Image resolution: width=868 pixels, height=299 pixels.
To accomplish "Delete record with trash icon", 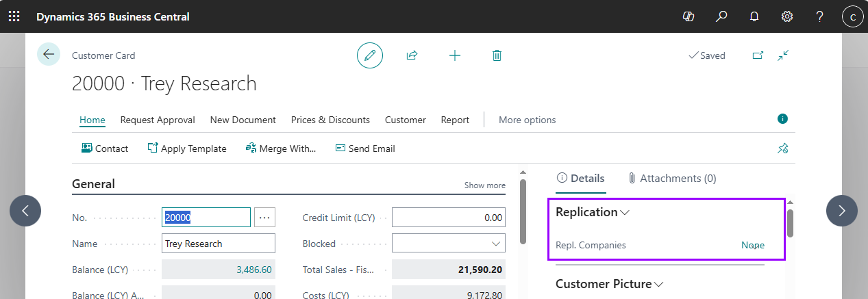I will click(497, 55).
